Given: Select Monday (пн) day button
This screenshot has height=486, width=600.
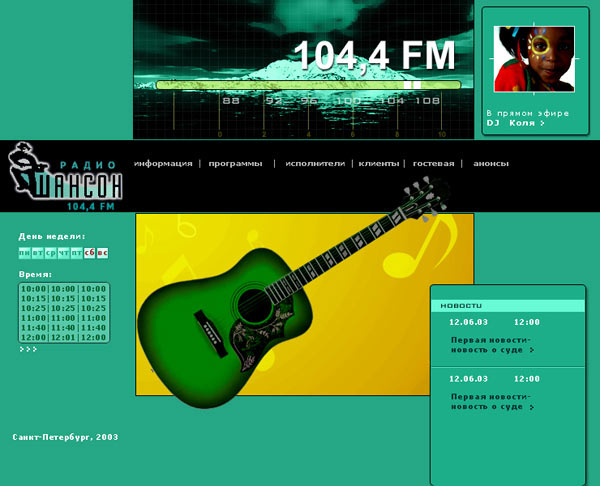Looking at the screenshot, I should (25, 252).
